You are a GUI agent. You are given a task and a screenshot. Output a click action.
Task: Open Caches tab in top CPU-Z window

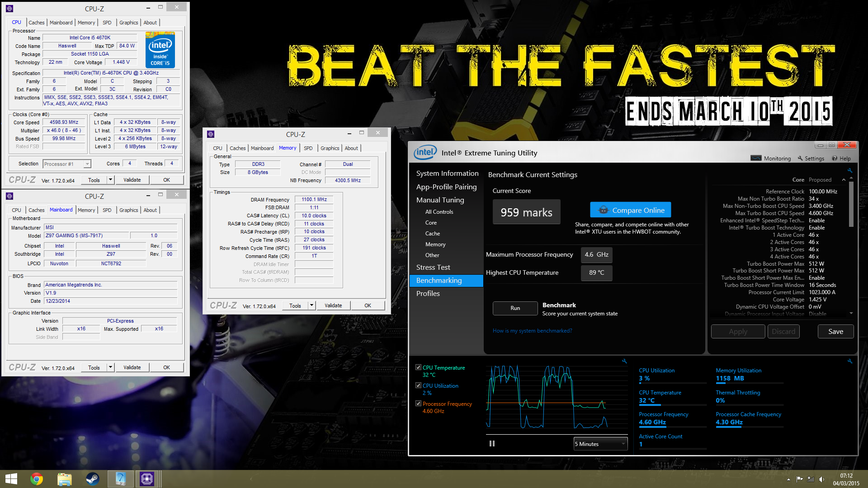point(37,23)
